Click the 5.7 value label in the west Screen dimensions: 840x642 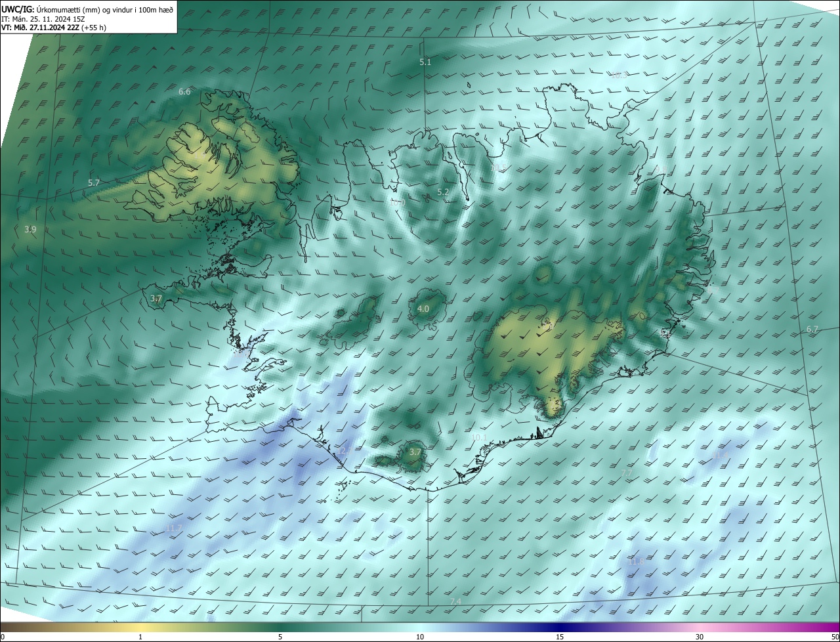pyautogui.click(x=93, y=182)
